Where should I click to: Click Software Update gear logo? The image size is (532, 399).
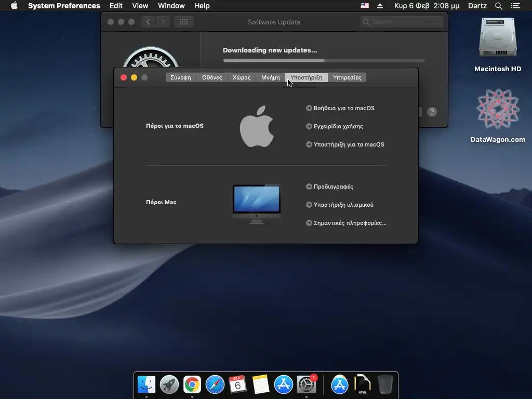pos(151,57)
